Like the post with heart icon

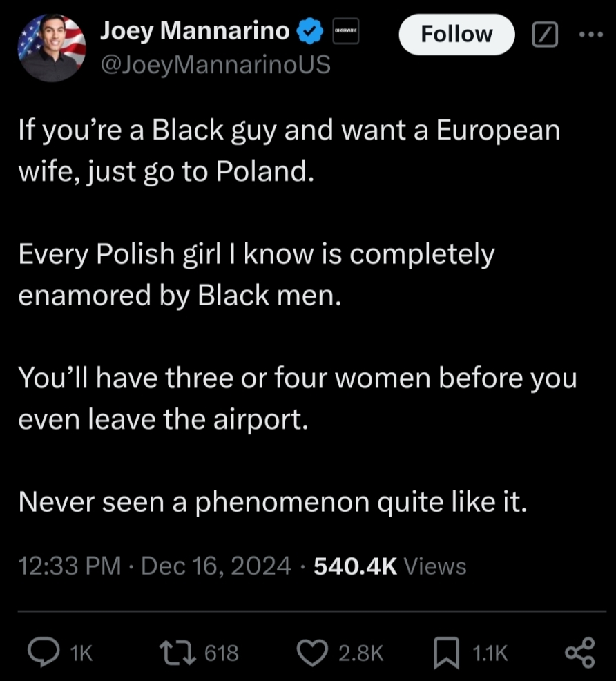pos(313,652)
